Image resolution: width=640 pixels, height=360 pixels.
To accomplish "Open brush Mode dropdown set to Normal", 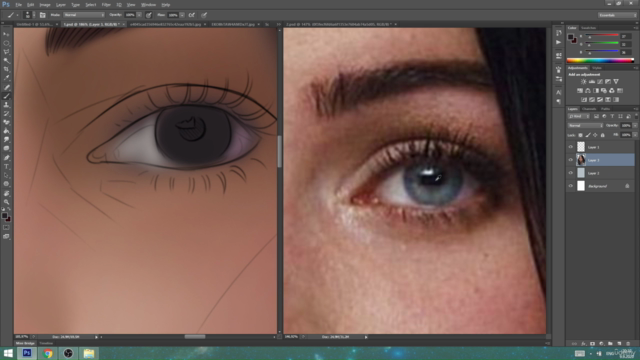I will tap(84, 15).
